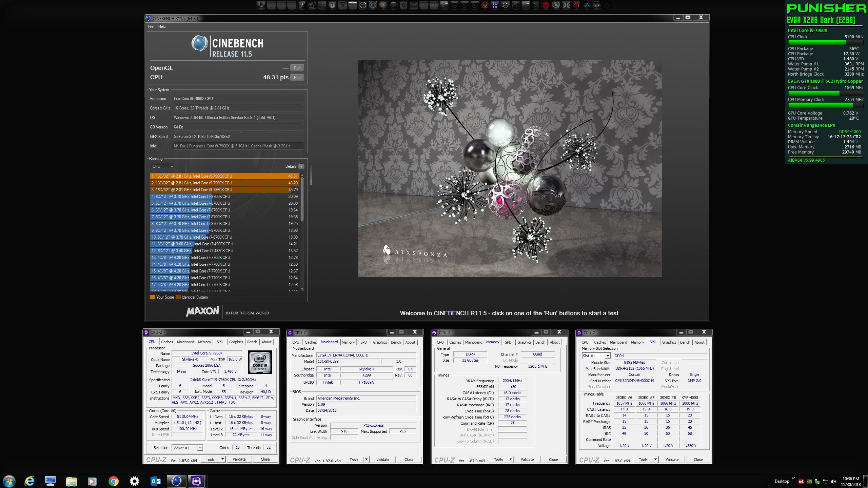Open Internet Explorer from the taskbar

point(30,481)
